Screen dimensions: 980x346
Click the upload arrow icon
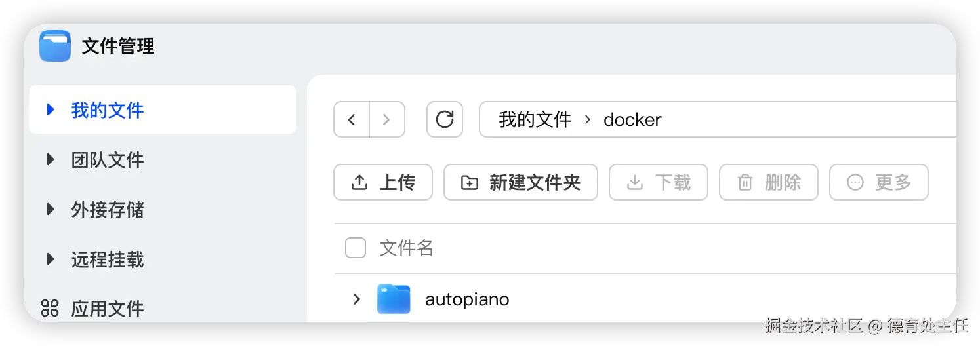tap(359, 182)
